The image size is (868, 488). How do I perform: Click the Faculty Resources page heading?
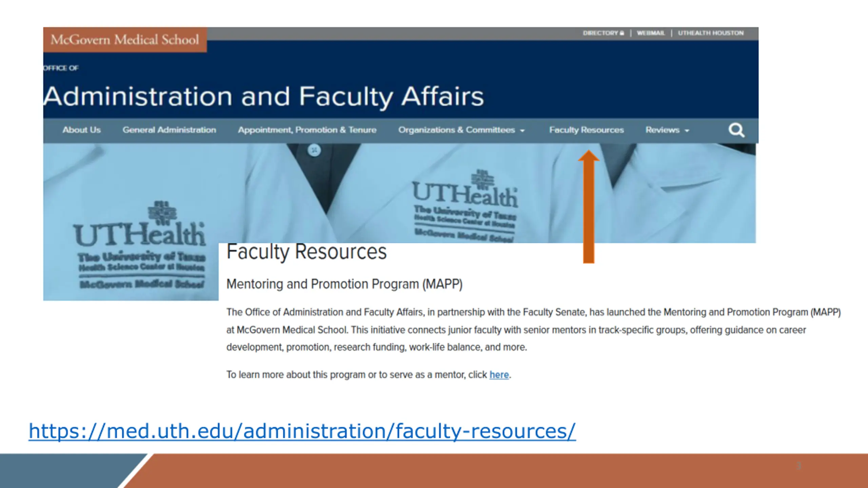[307, 251]
